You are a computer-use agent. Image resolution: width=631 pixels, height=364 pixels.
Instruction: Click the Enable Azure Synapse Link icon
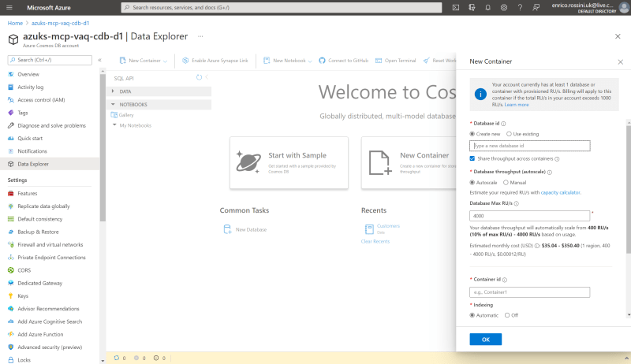tap(185, 61)
